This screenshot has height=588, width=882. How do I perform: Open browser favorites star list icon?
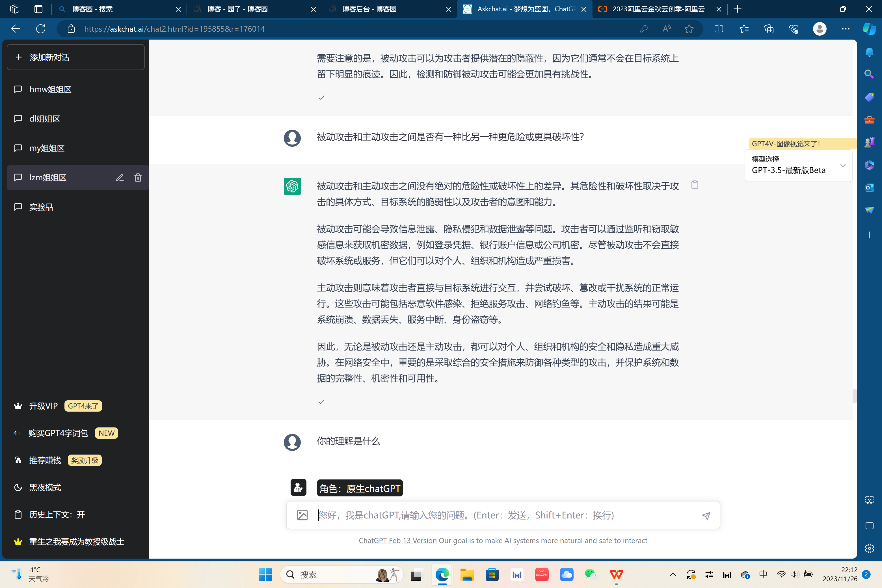744,29
